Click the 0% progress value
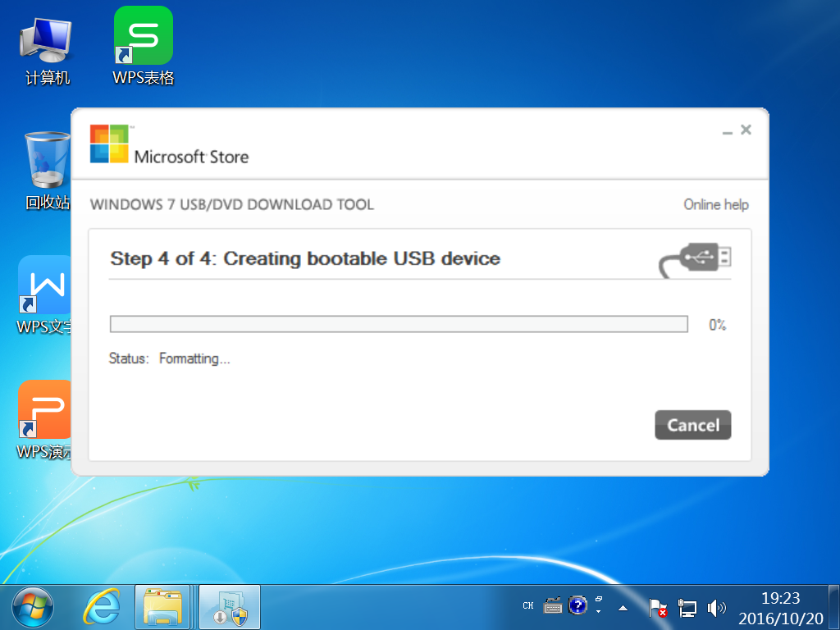This screenshot has height=630, width=840. point(717,325)
